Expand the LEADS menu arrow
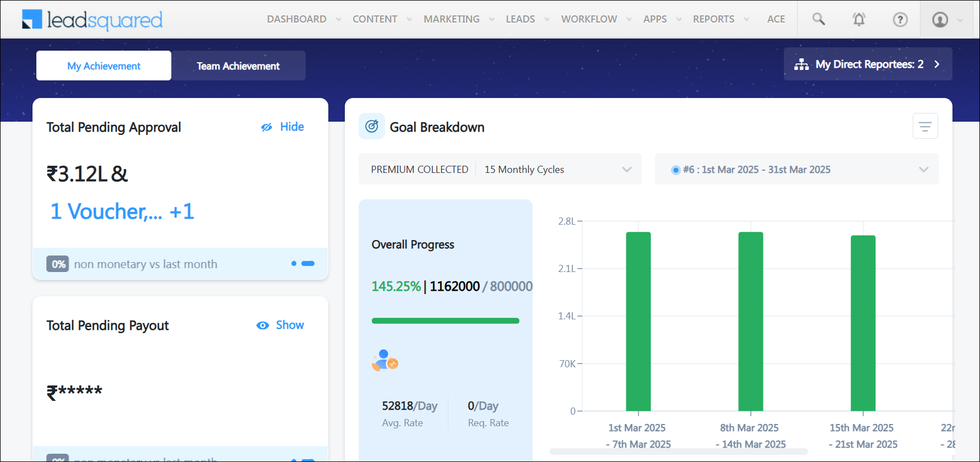 tap(547, 19)
